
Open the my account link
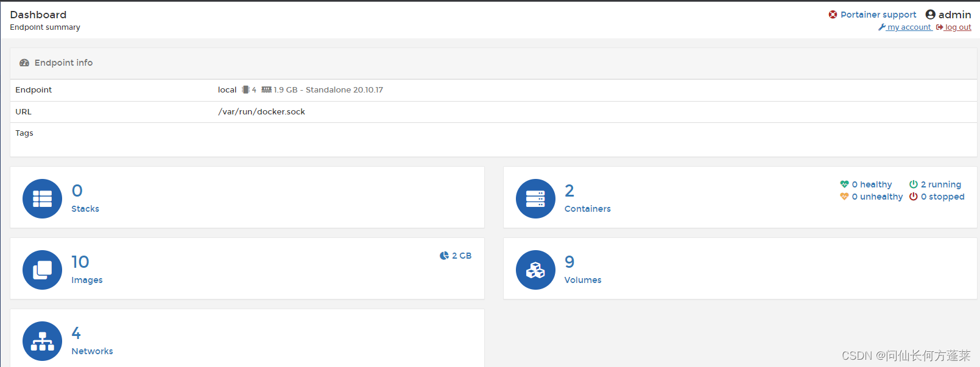click(x=909, y=27)
